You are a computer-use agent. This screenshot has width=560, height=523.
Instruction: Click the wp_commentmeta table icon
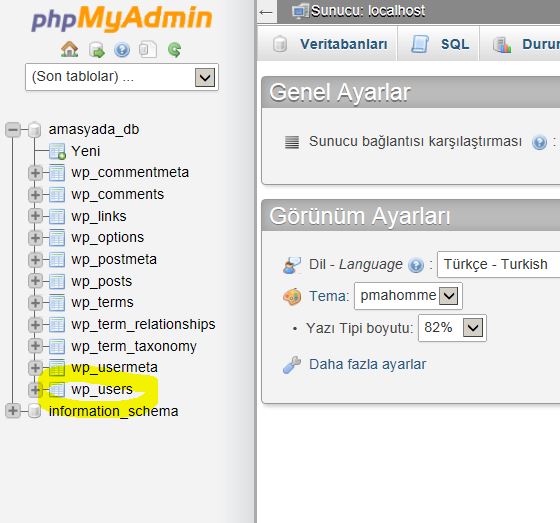pyautogui.click(x=57, y=173)
